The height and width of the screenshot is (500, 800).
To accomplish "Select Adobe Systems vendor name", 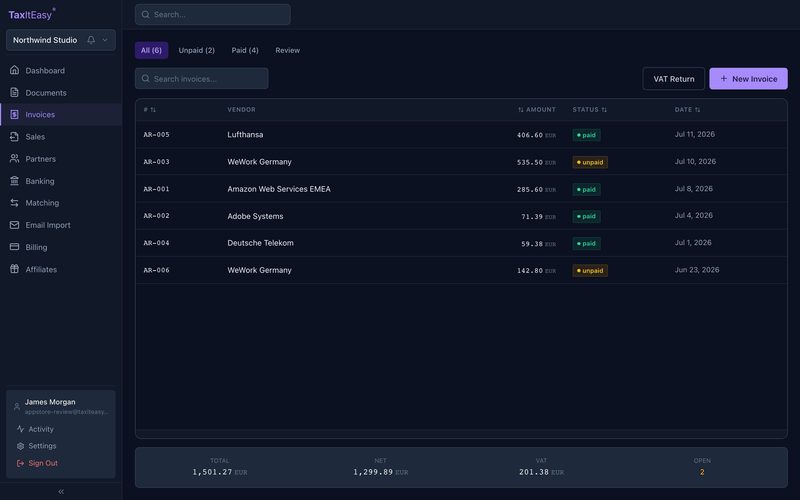I will click(x=255, y=216).
